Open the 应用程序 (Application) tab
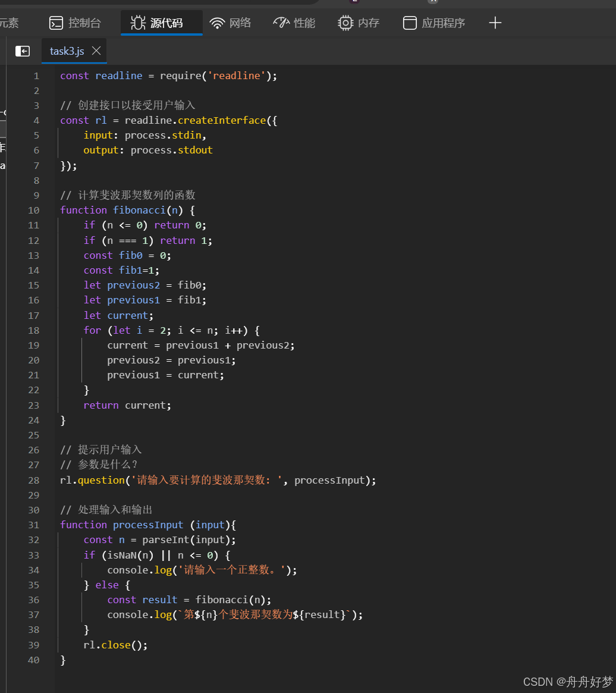Screen dimensions: 616x693 (x=434, y=23)
